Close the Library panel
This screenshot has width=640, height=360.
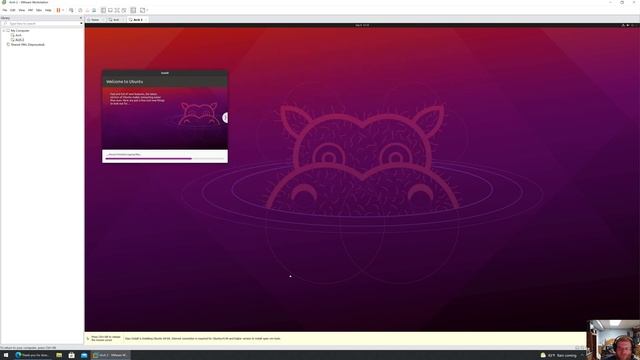pyautogui.click(x=81, y=18)
